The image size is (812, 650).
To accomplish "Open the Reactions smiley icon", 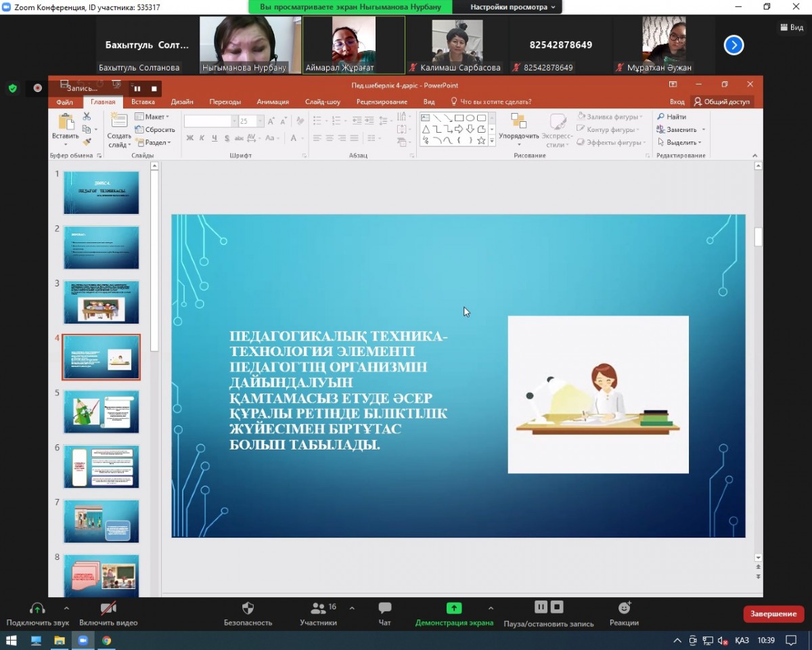I will pyautogui.click(x=624, y=608).
